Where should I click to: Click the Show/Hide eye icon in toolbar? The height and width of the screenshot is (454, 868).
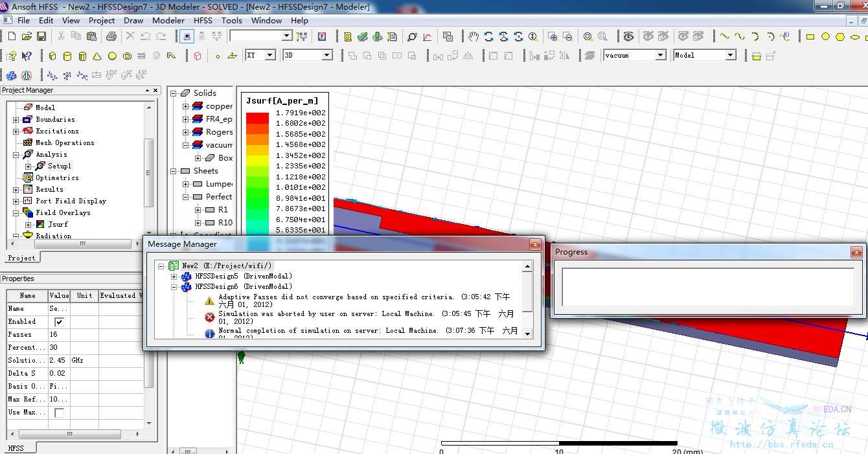(628, 36)
